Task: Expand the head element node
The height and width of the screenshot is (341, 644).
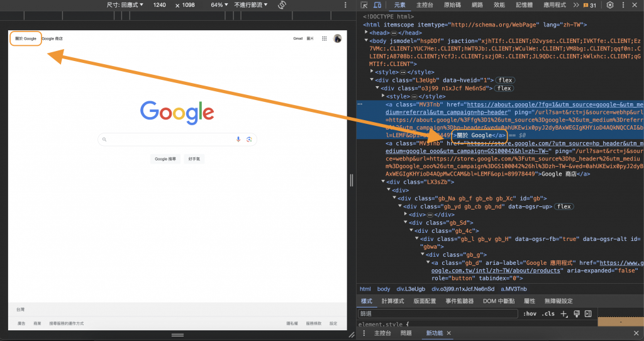Action: pos(367,33)
